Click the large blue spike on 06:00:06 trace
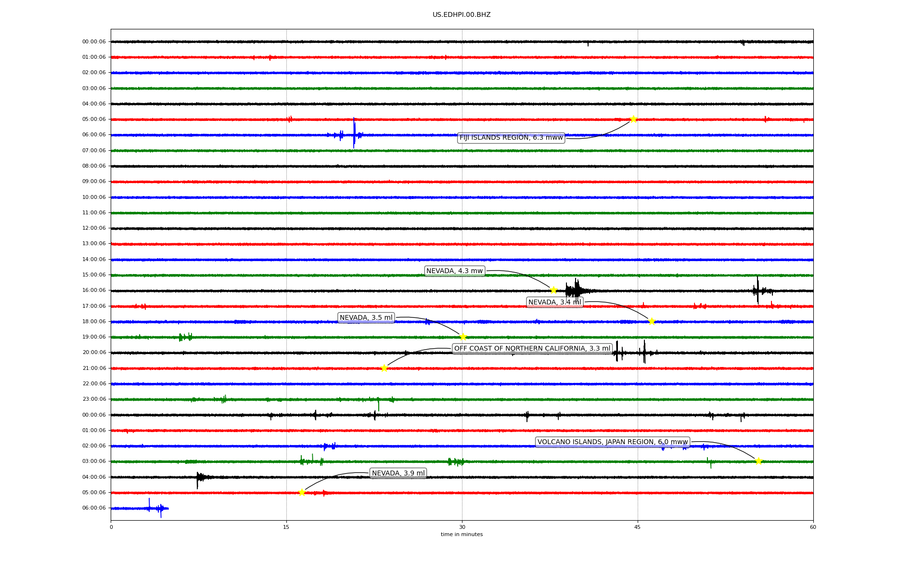Viewport: 924px width, 578px height. [354, 133]
